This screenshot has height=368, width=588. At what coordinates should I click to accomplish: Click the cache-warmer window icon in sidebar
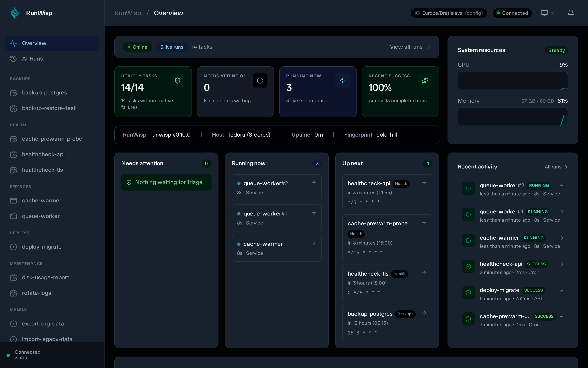[13, 201]
